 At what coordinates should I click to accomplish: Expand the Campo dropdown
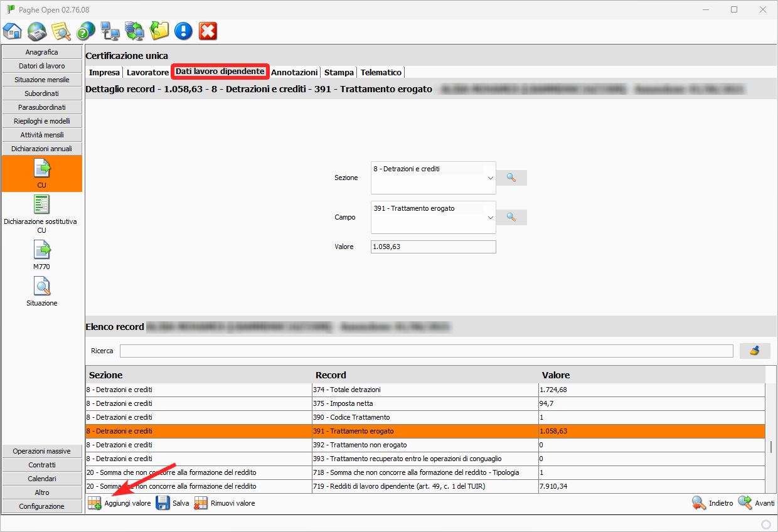(490, 218)
